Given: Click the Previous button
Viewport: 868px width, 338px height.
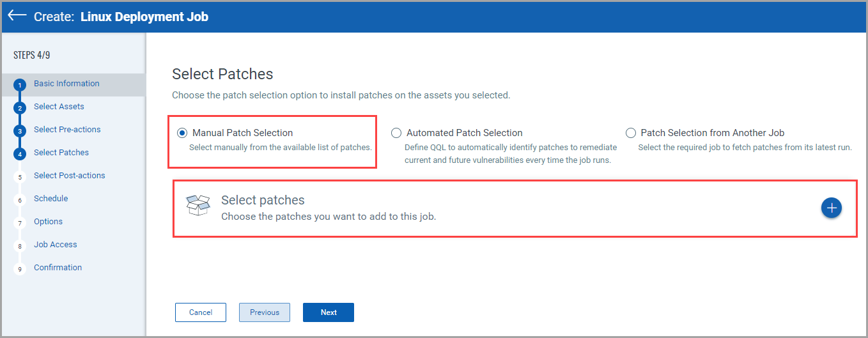Looking at the screenshot, I should pos(265,312).
